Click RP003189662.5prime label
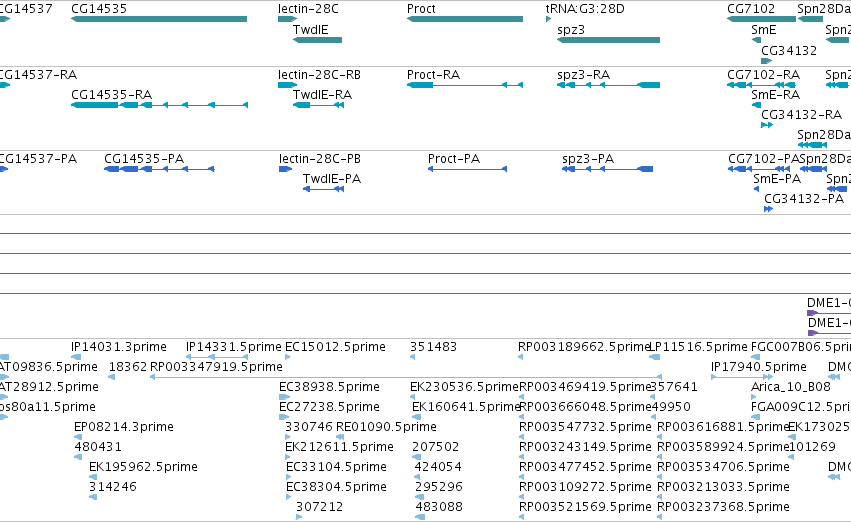Viewport: 851px width, 522px height. (584, 347)
